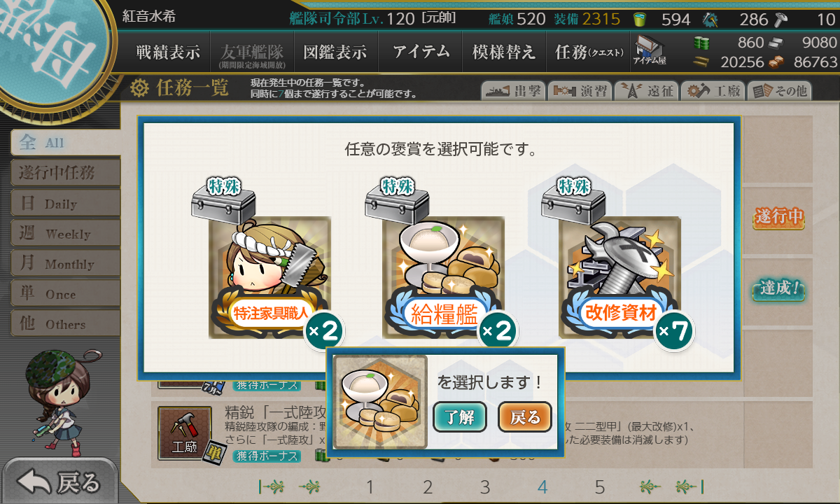Click the 工廠 hammer quest icon
The height and width of the screenshot is (504, 840).
[x=185, y=433]
